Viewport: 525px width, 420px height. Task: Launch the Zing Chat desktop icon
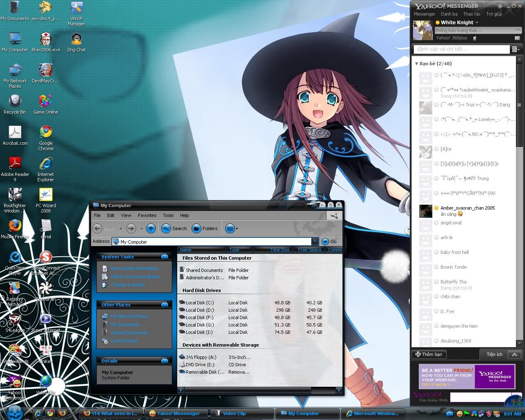point(76,43)
